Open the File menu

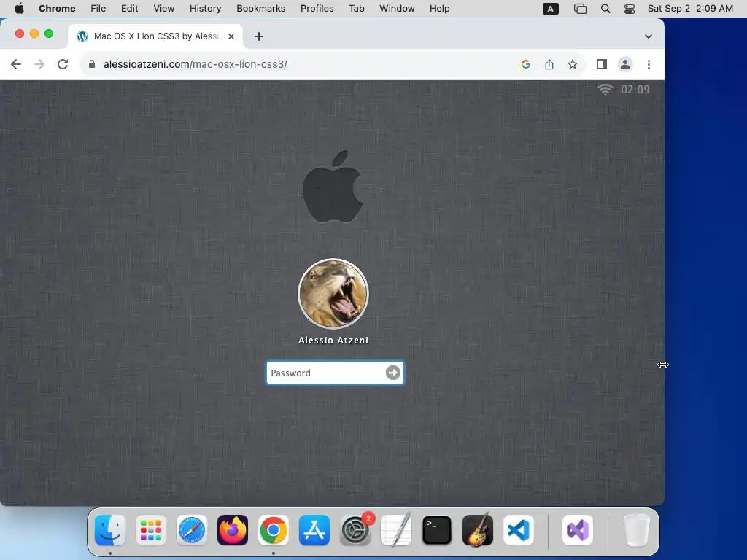98,9
